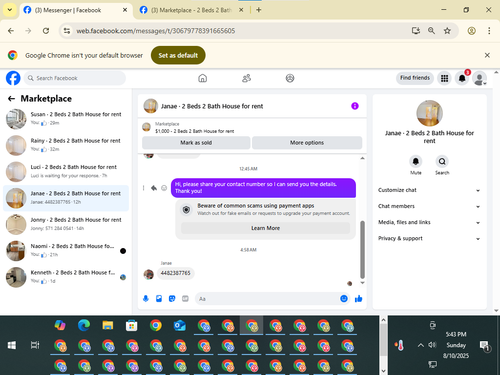Open Jonny's 2 Beds 2 Bath chat
The width and height of the screenshot is (500, 375).
66,224
